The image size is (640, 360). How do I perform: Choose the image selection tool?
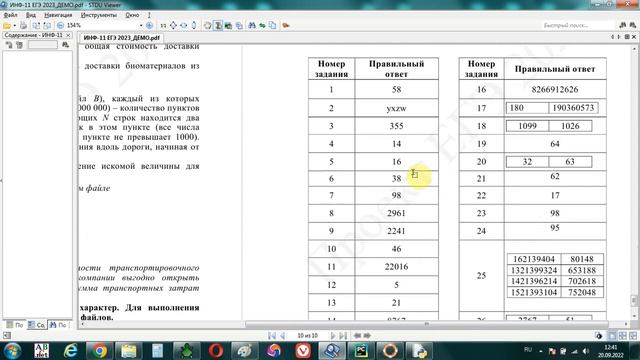point(229,25)
